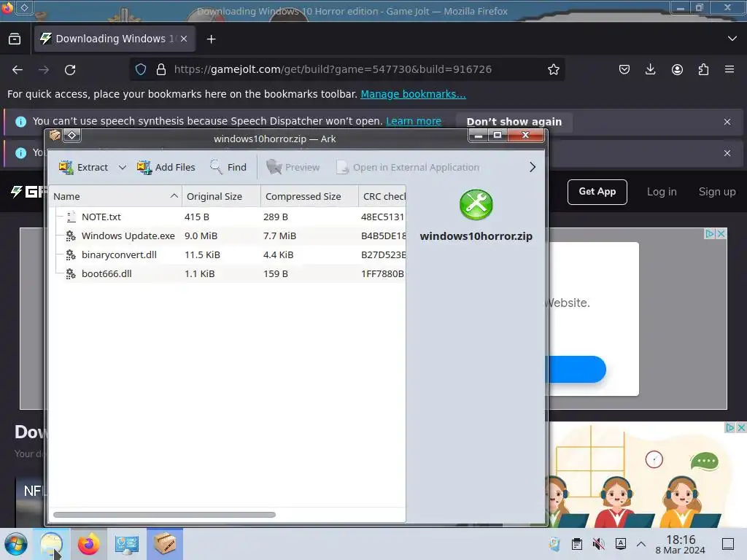Click the CRC value 48EC5131
Screen dimensions: 747x560
click(x=382, y=217)
